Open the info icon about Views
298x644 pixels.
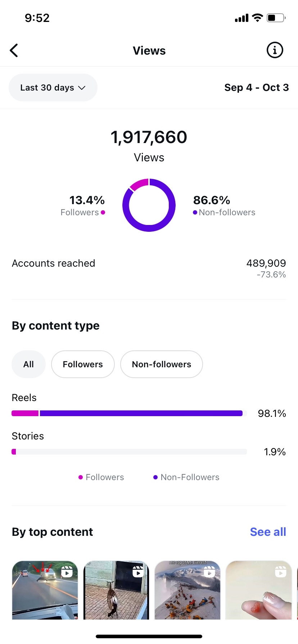click(275, 50)
